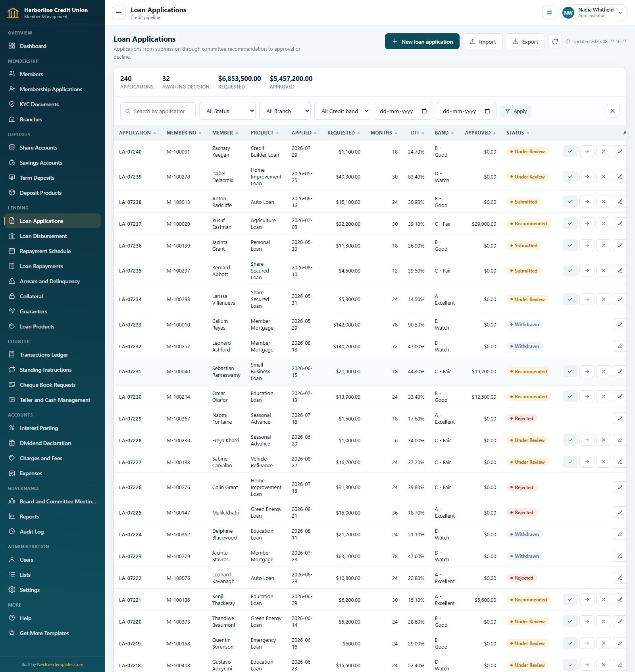Open KYC Documents in the sidebar
Viewport: 635px width, 672px height.
[52, 104]
